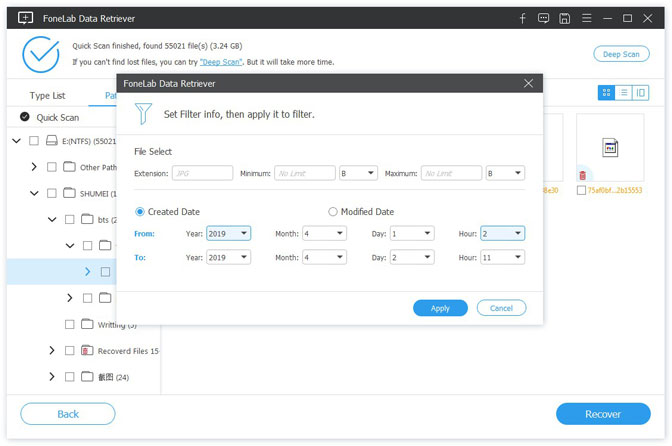Screen dimensions: 672x446
Task: Open the From Year dropdown
Action: click(228, 233)
